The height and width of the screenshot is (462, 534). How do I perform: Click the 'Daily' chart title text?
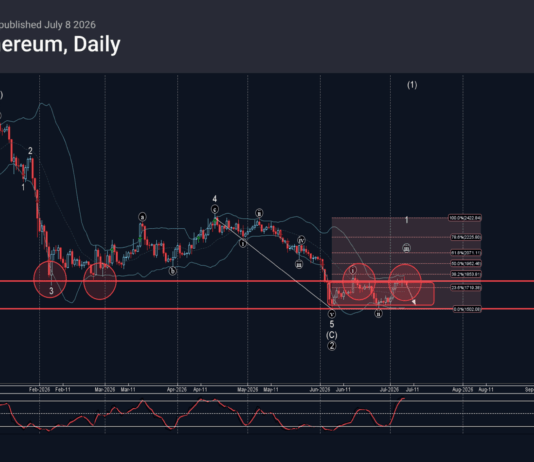click(x=97, y=45)
